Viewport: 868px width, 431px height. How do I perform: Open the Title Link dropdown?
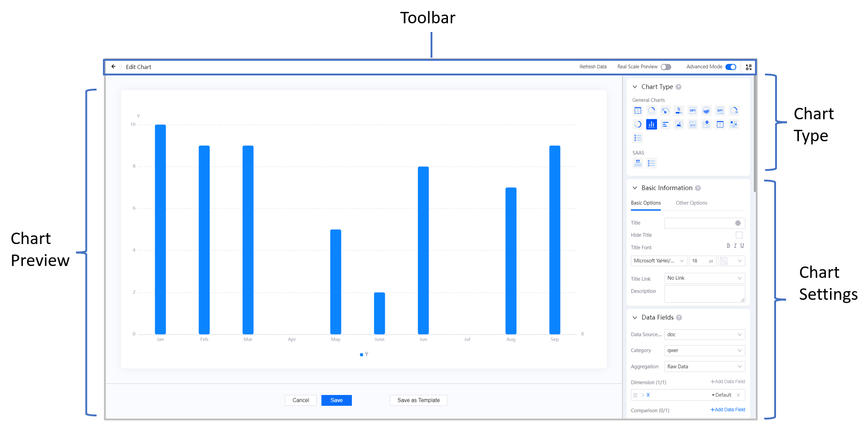(704, 278)
